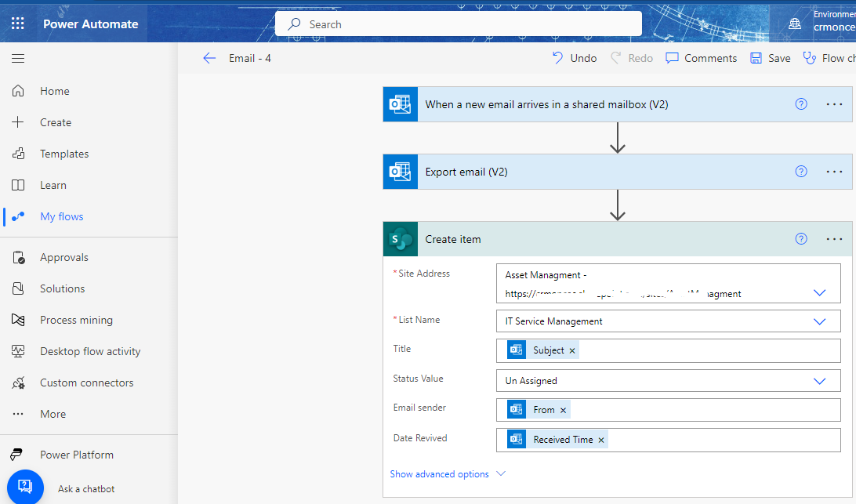
Task: Click the flow name Email - 4
Action: (250, 59)
